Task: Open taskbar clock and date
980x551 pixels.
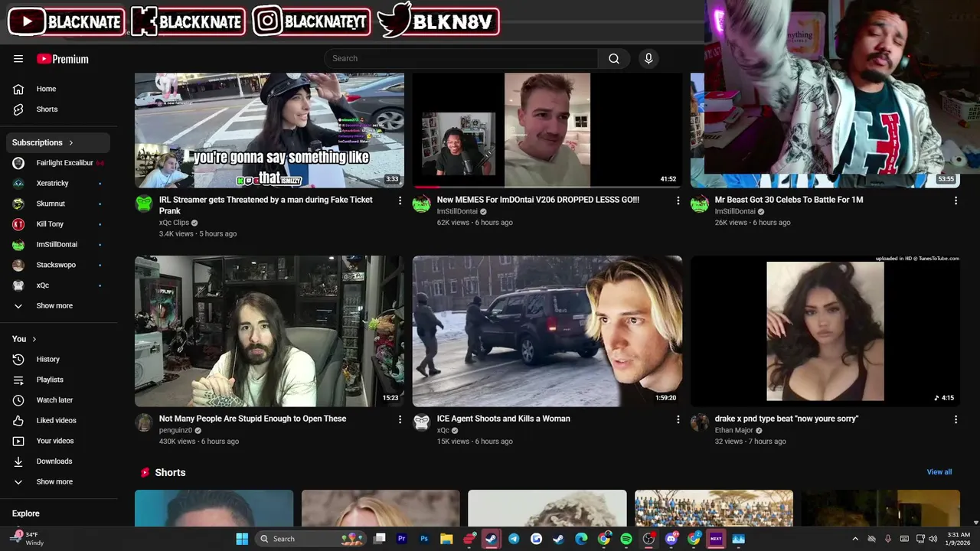Action: (959, 539)
